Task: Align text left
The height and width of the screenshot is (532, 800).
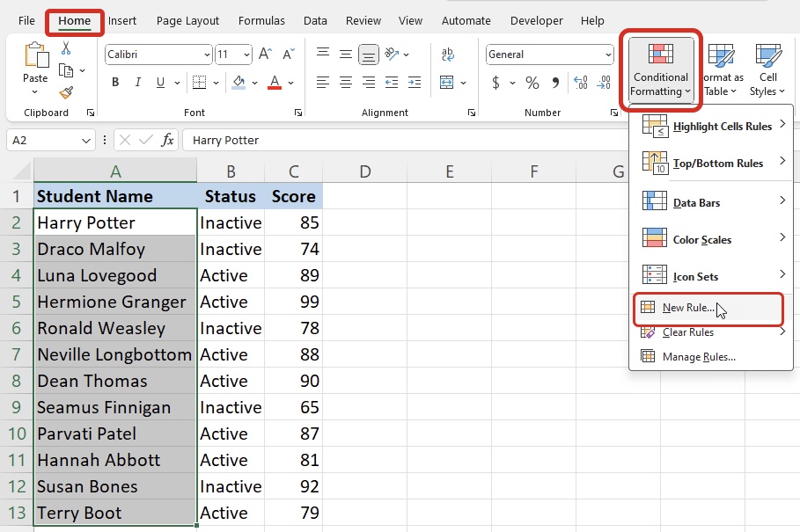Action: [322, 82]
